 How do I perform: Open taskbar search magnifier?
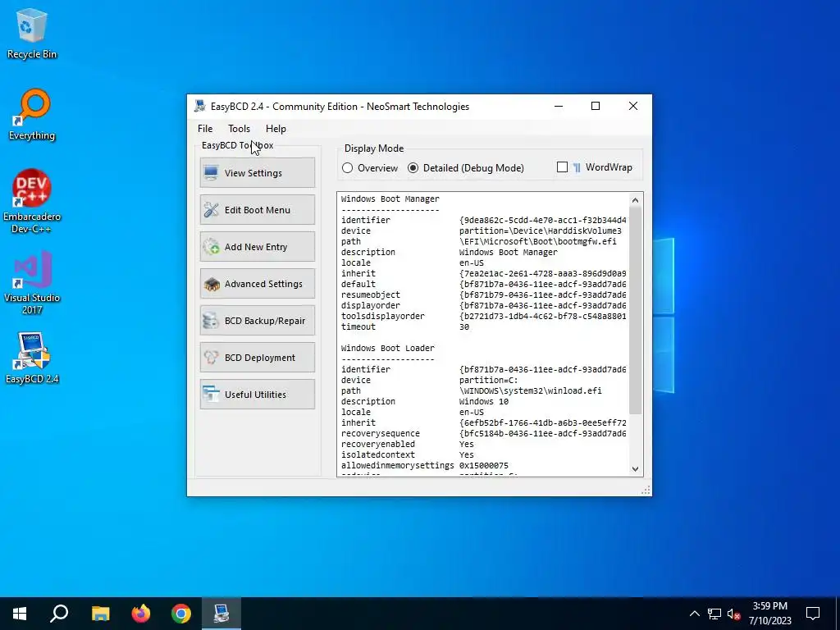(59, 614)
